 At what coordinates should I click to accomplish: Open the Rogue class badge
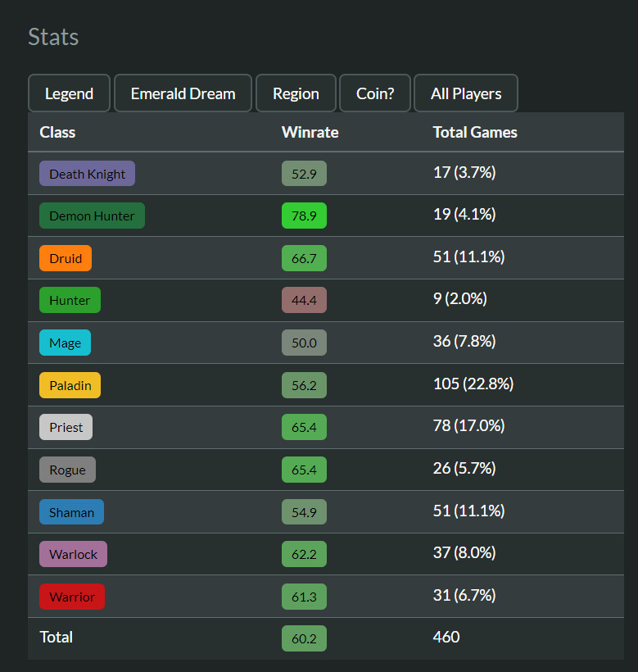67,470
